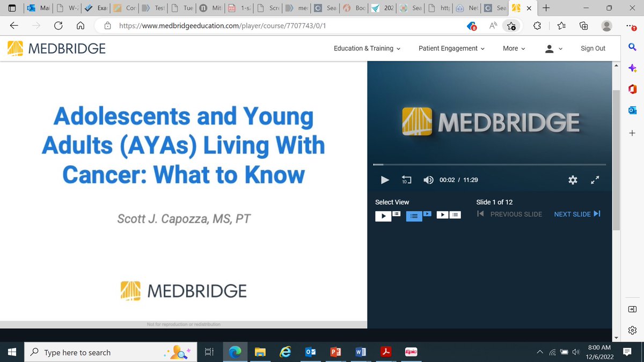This screenshot has height=362, width=644.
Task: Refresh the current page
Action: 58,26
